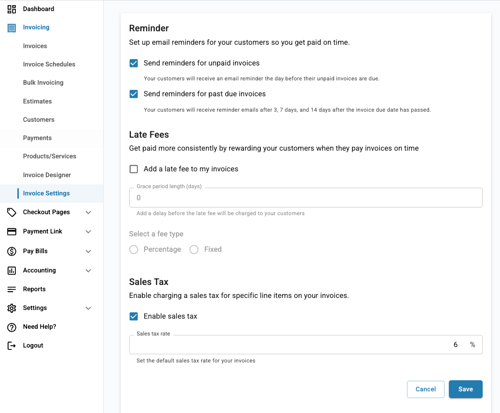Click Logout in the sidebar
500x413 pixels.
[x=33, y=346]
